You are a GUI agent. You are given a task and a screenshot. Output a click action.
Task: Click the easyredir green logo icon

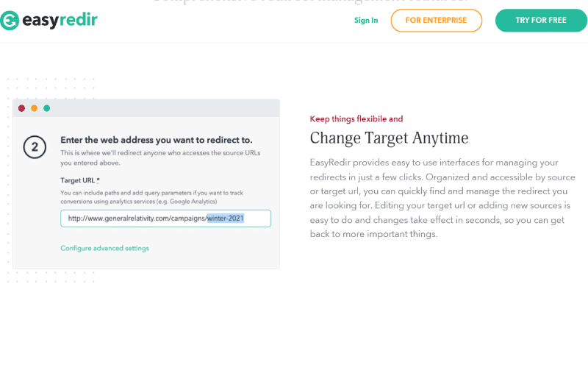tap(10, 21)
